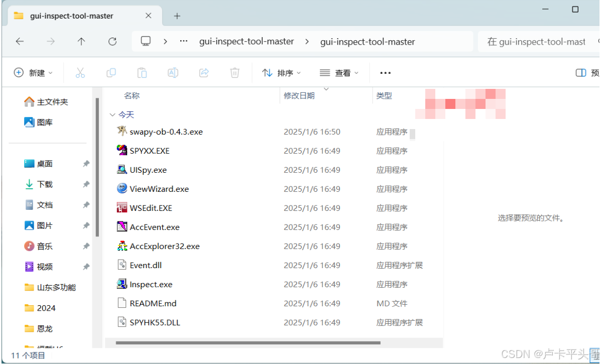This screenshot has height=364, width=602.
Task: Click the horizontal scrollbar of file list
Action: click(x=248, y=342)
